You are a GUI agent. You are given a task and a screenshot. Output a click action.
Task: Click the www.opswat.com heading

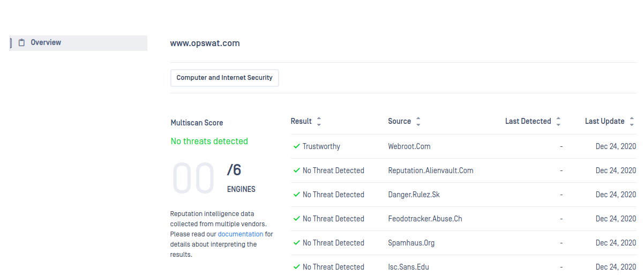tap(205, 43)
